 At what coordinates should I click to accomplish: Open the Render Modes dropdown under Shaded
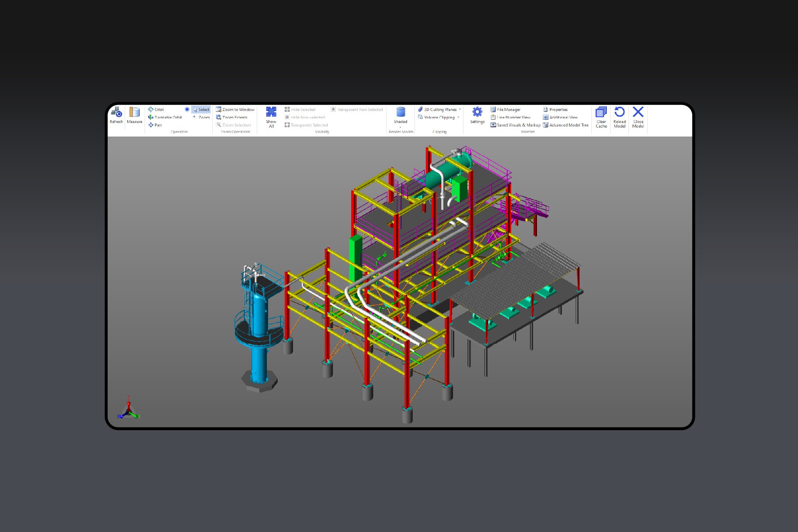(x=400, y=127)
